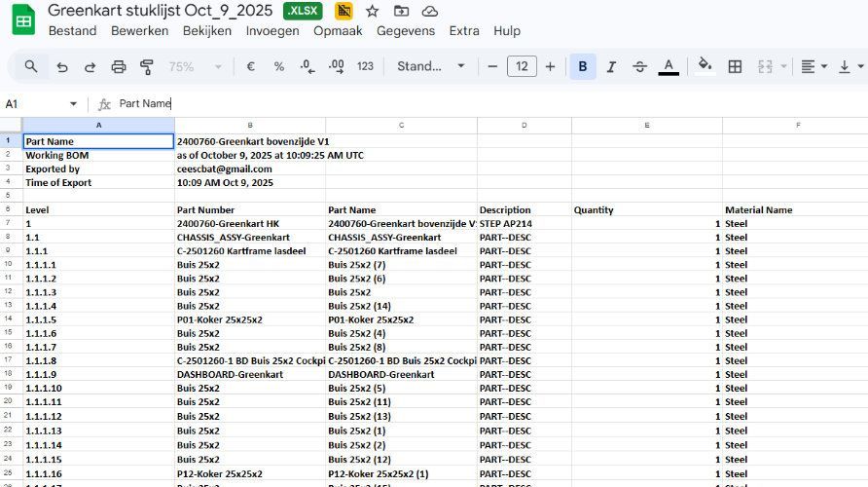The image size is (868, 487).
Task: View the cloud document status icon
Action: click(x=429, y=11)
